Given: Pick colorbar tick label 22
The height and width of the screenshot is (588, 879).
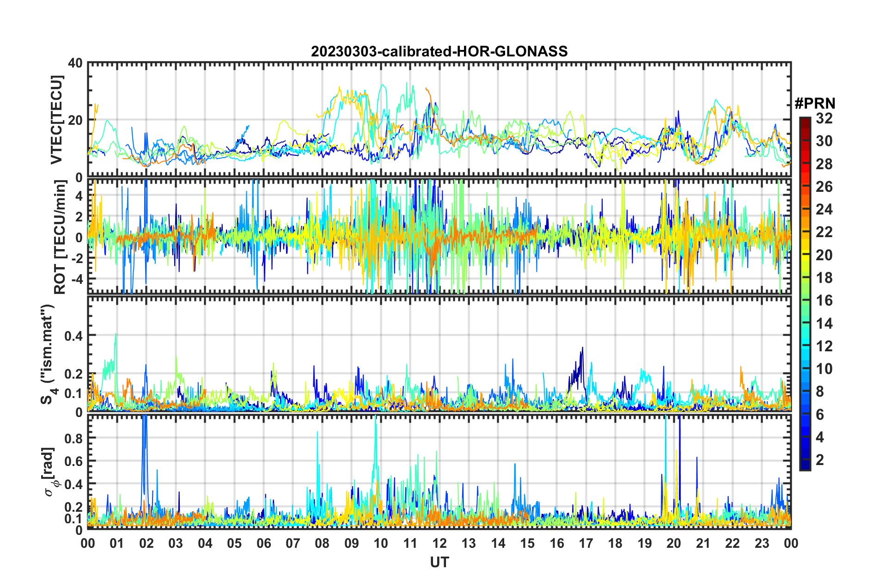Looking at the screenshot, I should click(824, 232).
